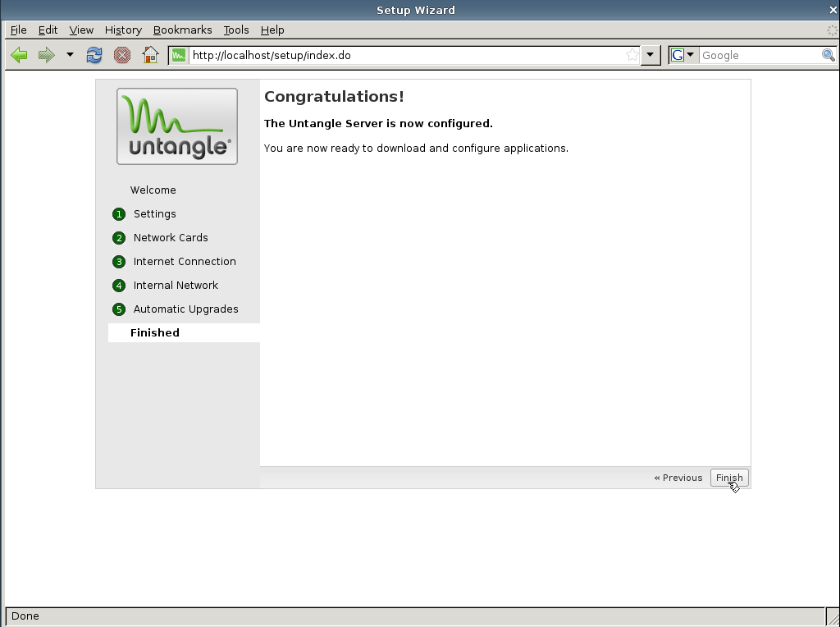Open the Bookmarks menu
This screenshot has height=627, width=840.
point(183,30)
